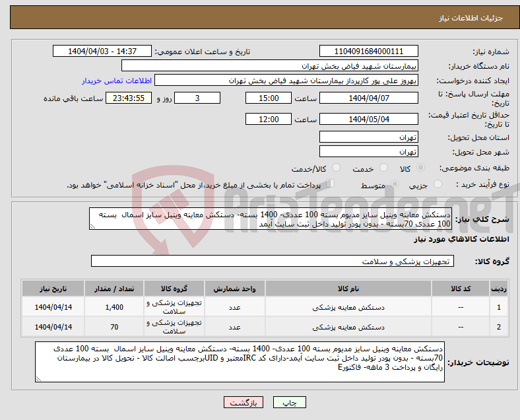Click the بازگشت (back) button
This screenshot has width=520, height=420.
[244, 402]
